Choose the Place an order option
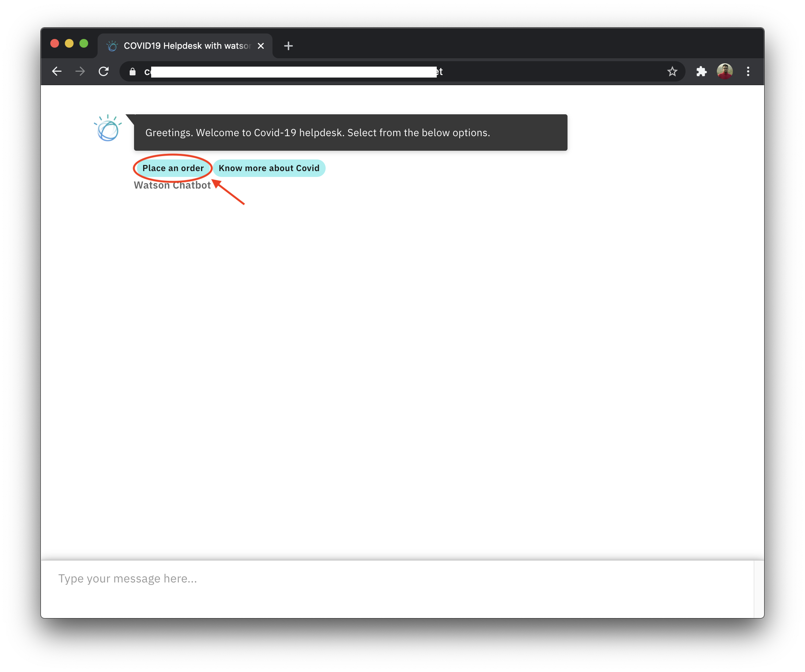The width and height of the screenshot is (805, 672). 173,168
